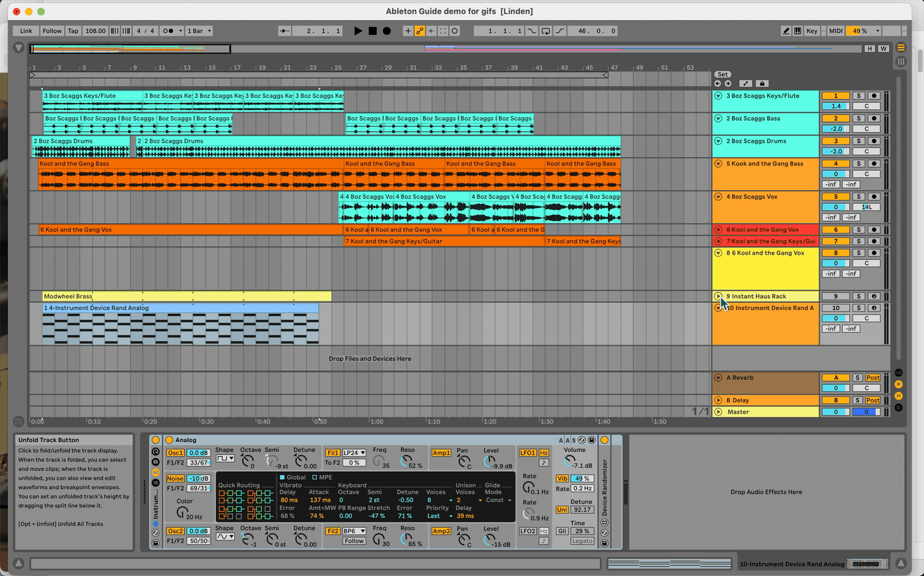
Task: Toggle Post on the A Reverb return
Action: pyautogui.click(x=873, y=378)
